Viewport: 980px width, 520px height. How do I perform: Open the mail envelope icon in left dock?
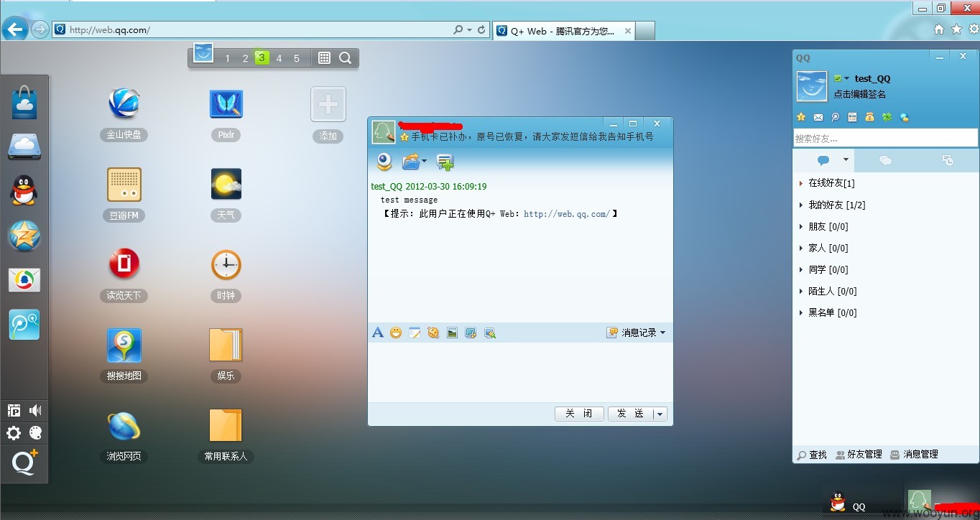[24, 280]
